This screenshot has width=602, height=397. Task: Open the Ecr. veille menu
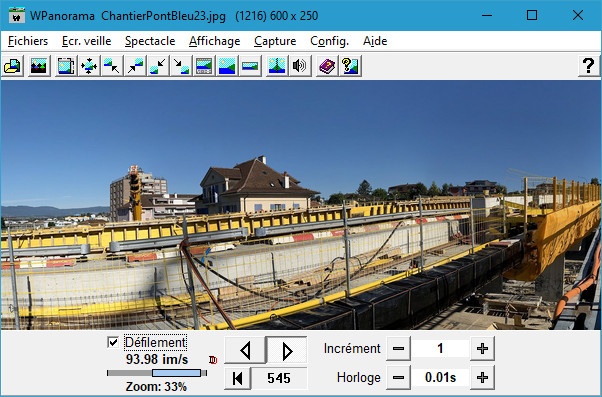(86, 41)
